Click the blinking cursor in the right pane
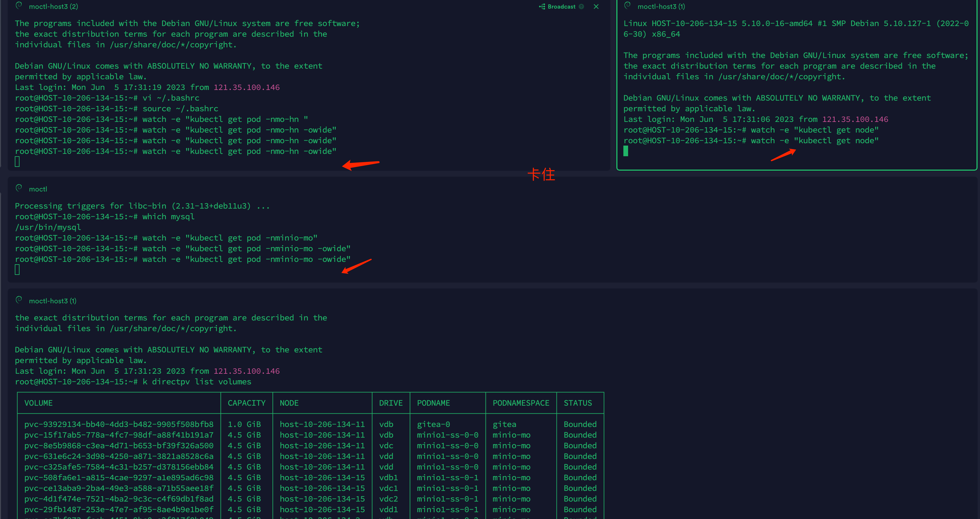980x519 pixels. click(626, 151)
